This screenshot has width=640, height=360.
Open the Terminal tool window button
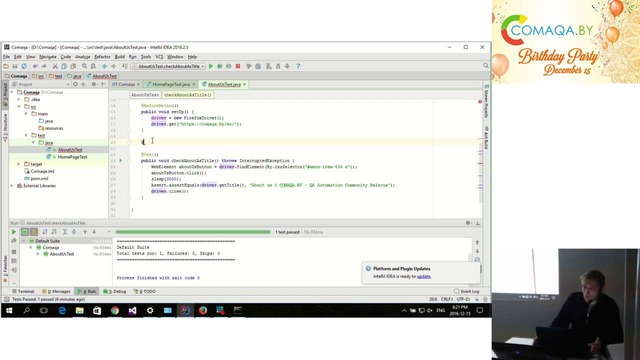23,291
